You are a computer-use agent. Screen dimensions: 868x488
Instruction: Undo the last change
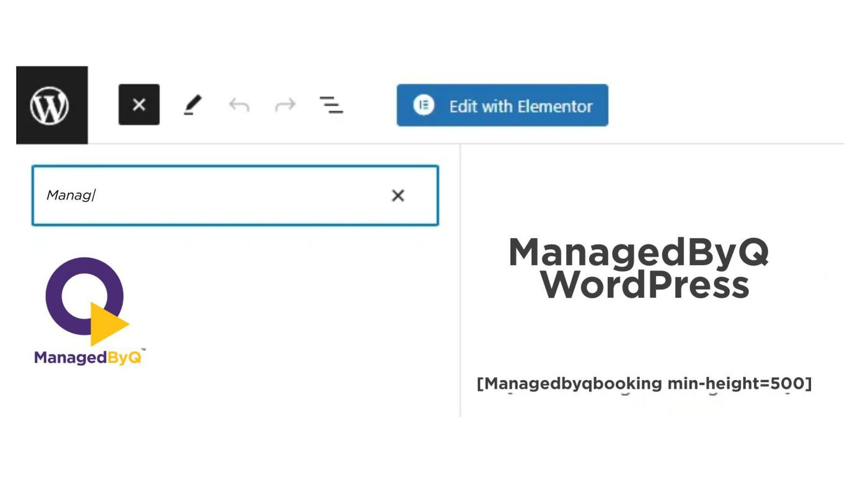(239, 105)
